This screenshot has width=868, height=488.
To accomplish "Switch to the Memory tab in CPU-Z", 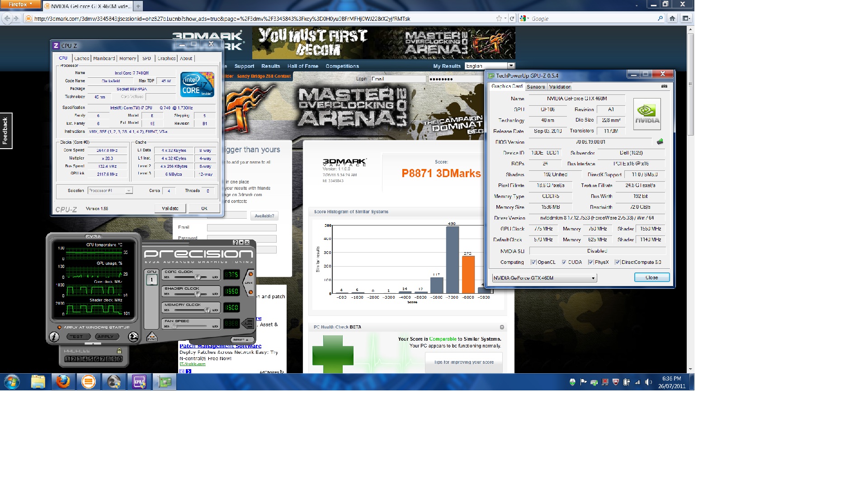I will pyautogui.click(x=127, y=58).
